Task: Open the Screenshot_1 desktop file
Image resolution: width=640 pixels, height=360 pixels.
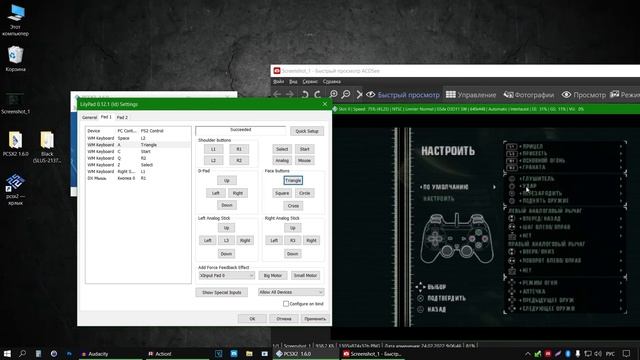Action: [x=15, y=103]
